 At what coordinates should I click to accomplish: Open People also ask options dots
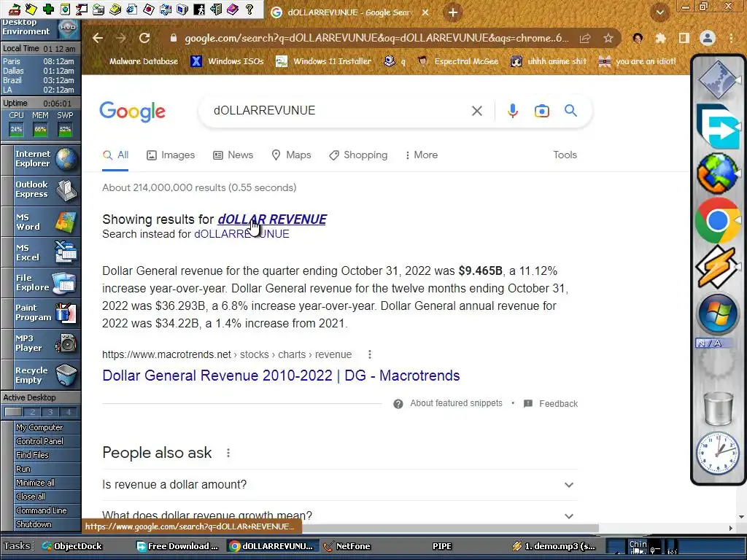point(228,453)
